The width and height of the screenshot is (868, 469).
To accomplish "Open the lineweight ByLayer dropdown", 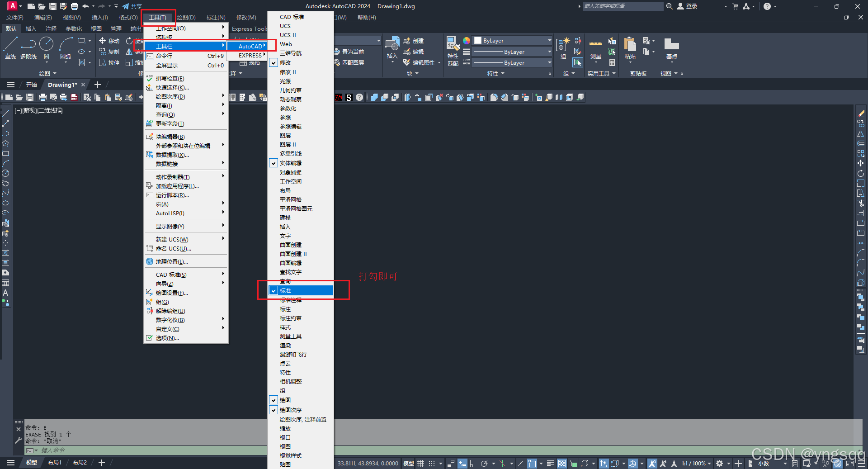I will tap(513, 52).
